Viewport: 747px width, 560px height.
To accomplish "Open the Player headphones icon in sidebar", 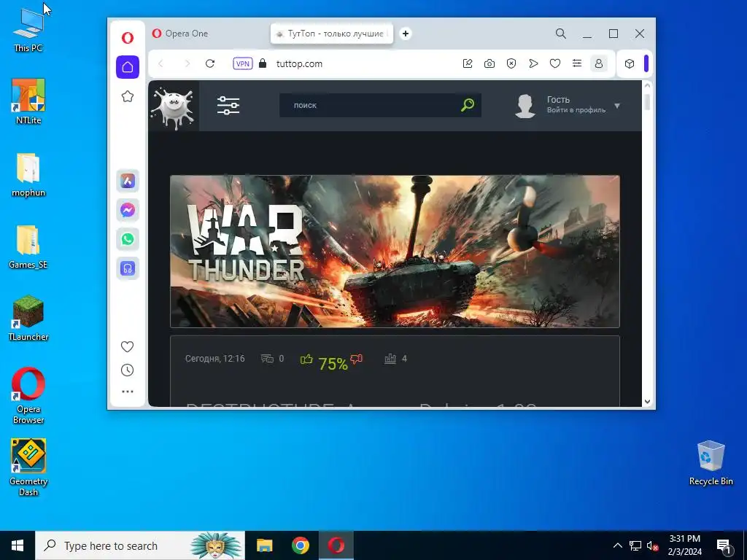I will [x=128, y=268].
